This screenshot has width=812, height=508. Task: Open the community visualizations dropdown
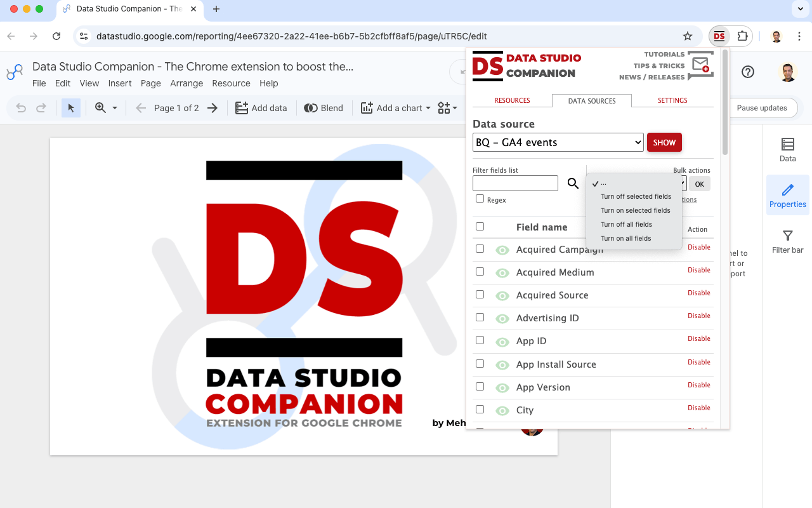coord(447,108)
